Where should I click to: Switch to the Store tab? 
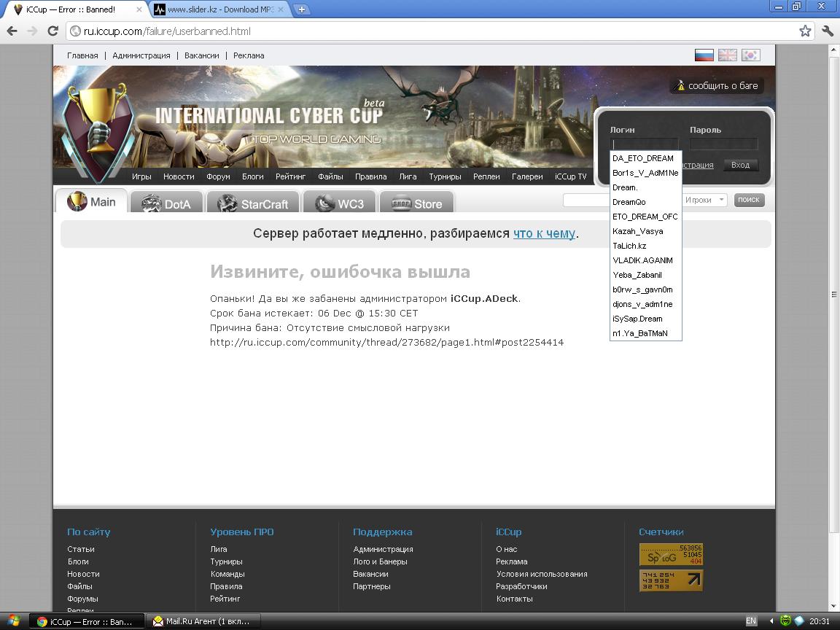click(x=417, y=203)
